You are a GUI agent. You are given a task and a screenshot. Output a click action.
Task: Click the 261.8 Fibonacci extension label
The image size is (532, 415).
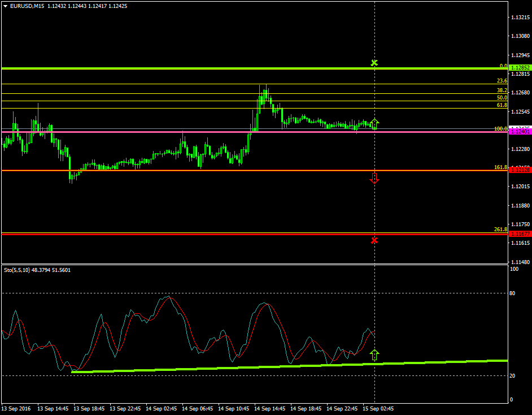point(500,230)
